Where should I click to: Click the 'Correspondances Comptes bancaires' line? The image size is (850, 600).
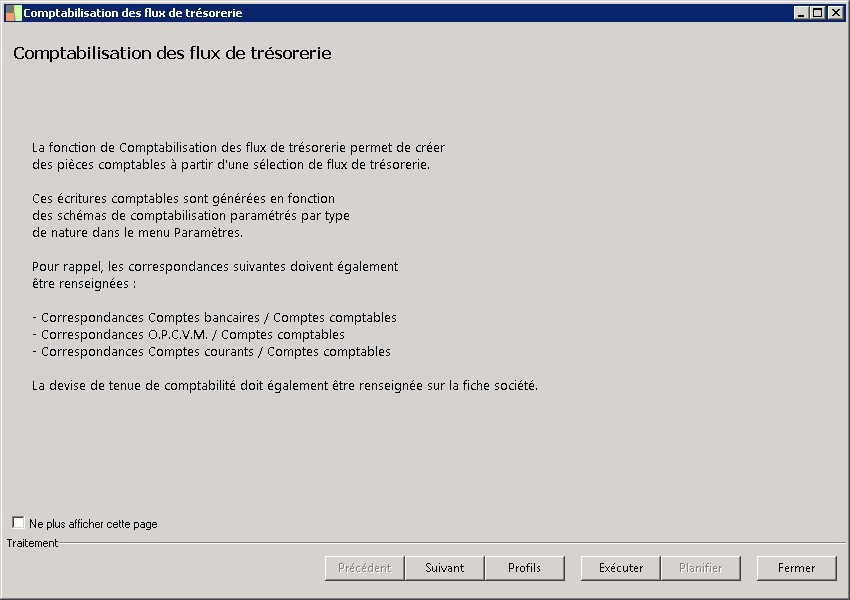pyautogui.click(x=214, y=318)
